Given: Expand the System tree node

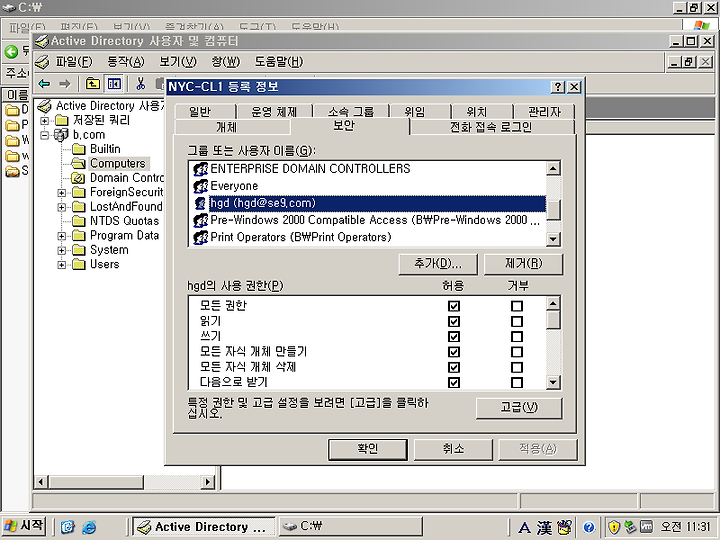Looking at the screenshot, I should (62, 250).
